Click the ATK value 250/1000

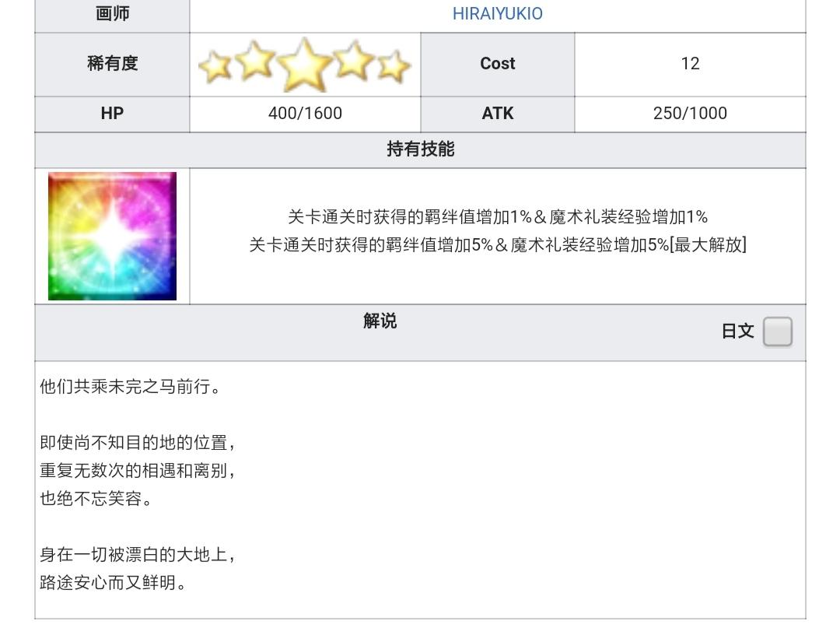coord(690,114)
